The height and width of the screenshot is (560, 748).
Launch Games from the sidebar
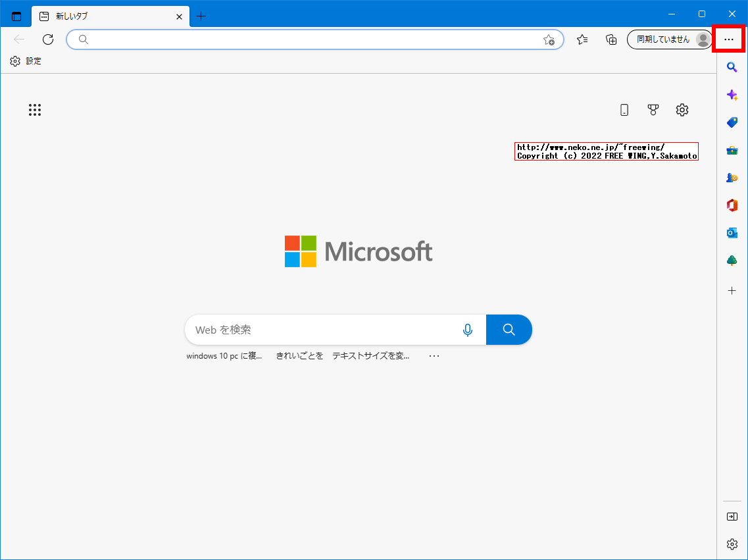[x=732, y=178]
